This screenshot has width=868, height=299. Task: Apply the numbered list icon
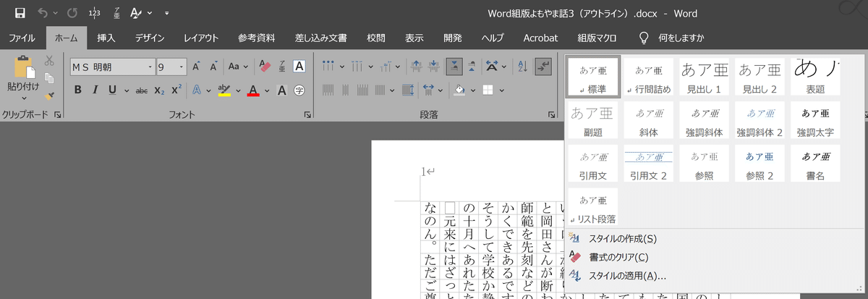[356, 67]
